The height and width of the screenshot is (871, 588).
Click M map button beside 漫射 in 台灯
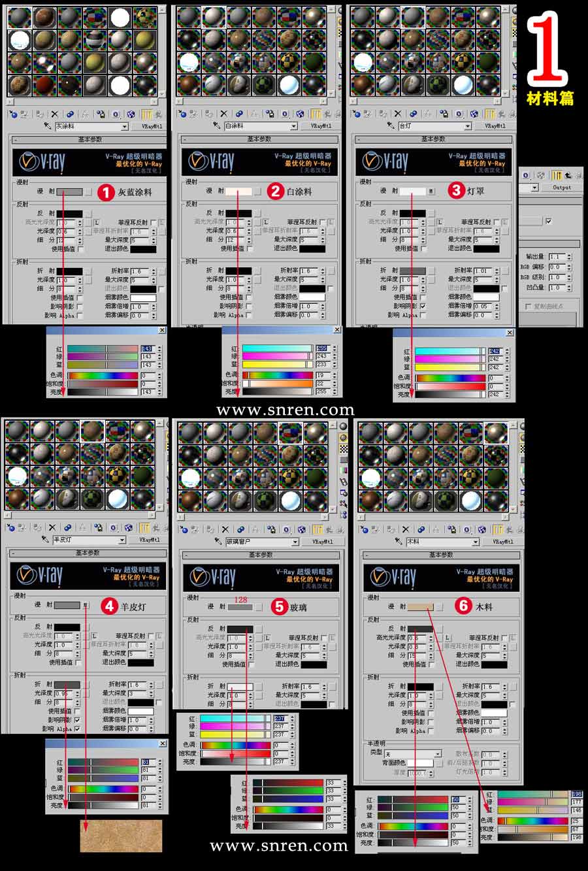tap(431, 191)
